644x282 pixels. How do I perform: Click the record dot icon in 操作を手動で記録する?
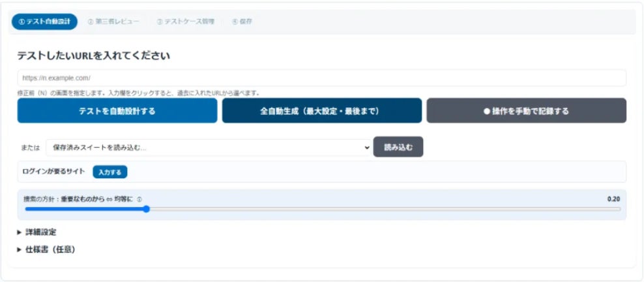tap(486, 111)
